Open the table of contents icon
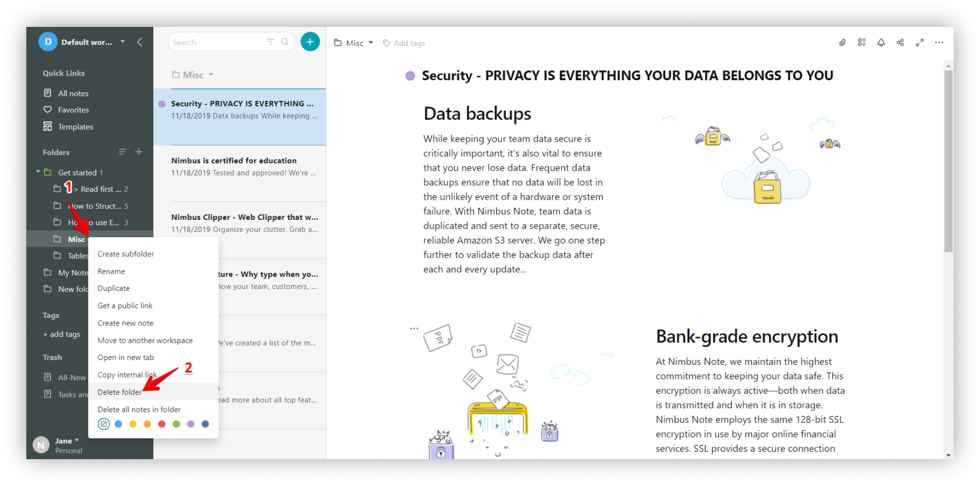 click(x=861, y=42)
